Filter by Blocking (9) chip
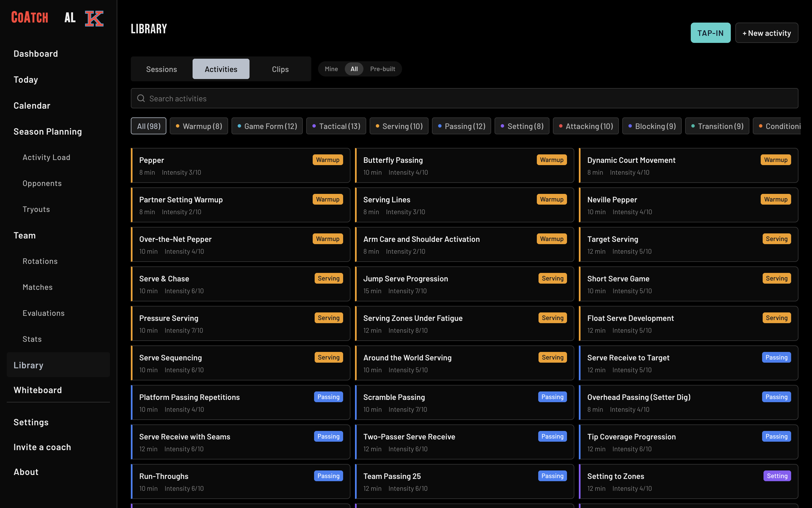 click(652, 126)
